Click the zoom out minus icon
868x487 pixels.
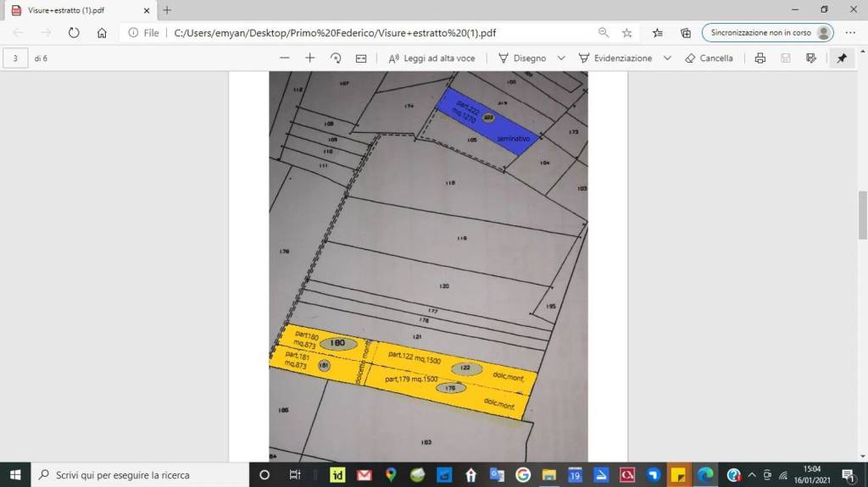(x=285, y=58)
